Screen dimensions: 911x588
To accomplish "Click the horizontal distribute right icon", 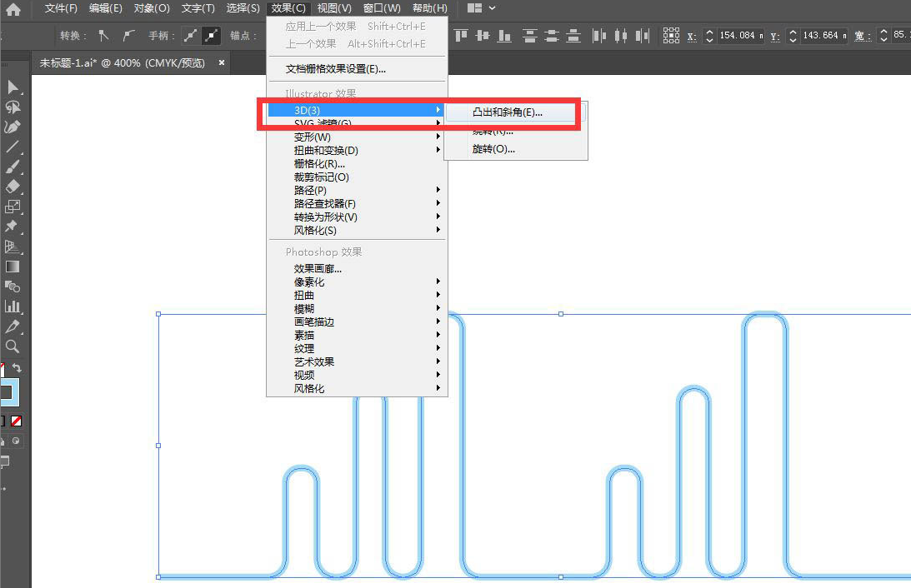I will tap(643, 36).
